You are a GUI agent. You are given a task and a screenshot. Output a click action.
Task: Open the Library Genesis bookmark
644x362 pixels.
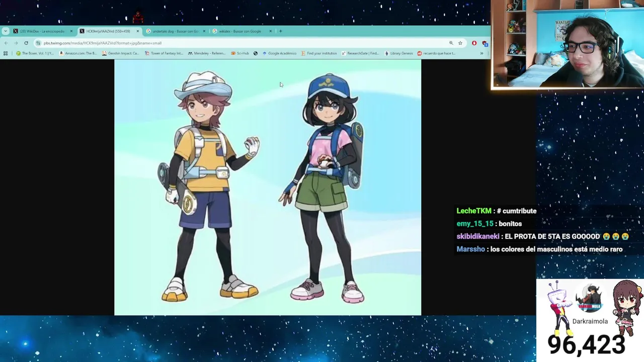398,53
